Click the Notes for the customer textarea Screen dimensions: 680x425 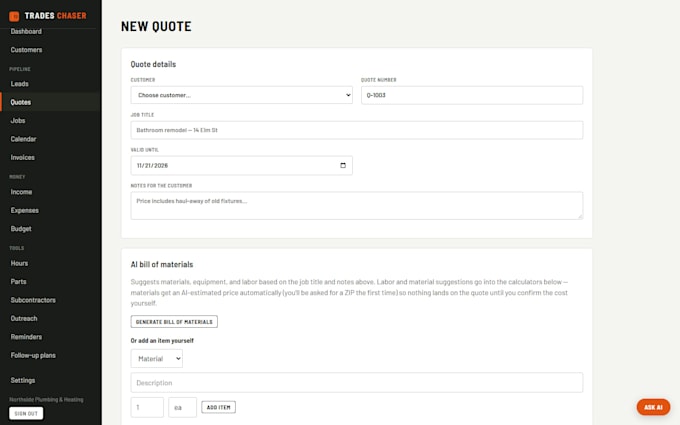pyautogui.click(x=356, y=206)
